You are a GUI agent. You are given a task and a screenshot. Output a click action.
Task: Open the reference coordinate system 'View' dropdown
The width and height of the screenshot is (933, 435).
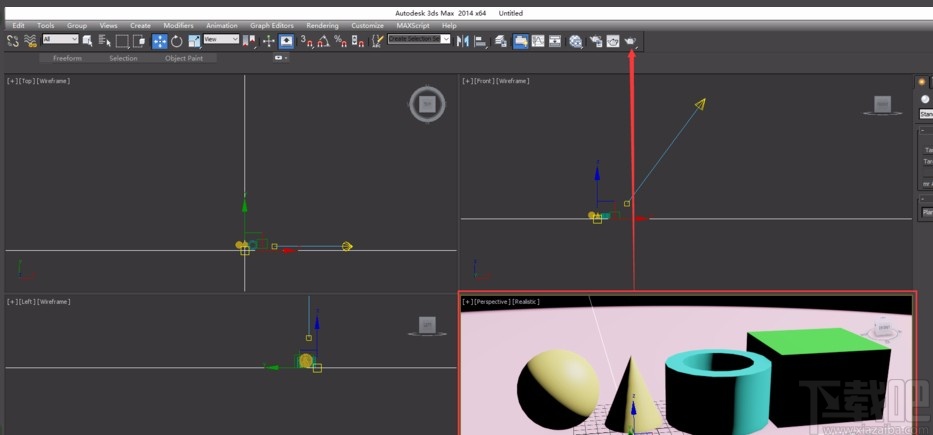pyautogui.click(x=221, y=39)
